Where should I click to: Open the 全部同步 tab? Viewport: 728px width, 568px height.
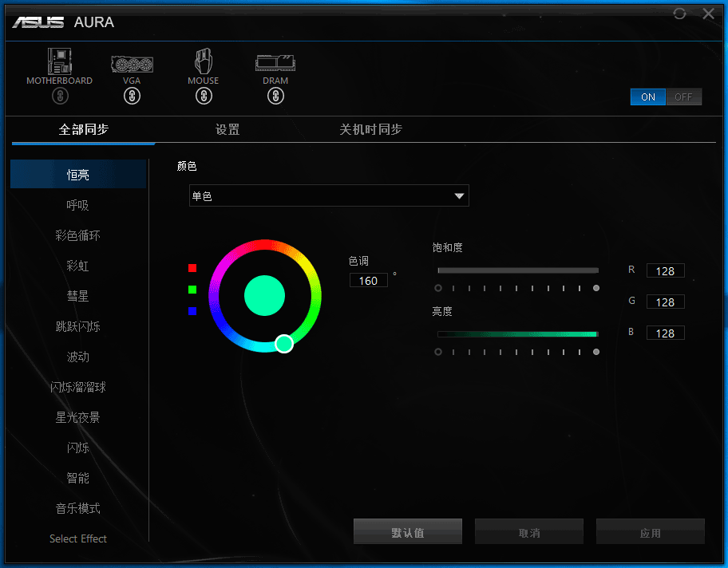84,129
